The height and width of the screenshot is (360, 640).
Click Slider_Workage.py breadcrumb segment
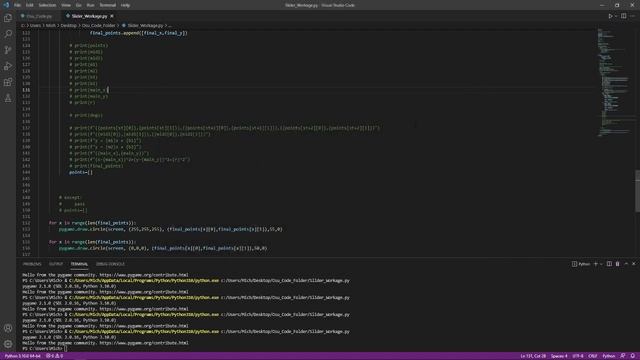point(145,25)
